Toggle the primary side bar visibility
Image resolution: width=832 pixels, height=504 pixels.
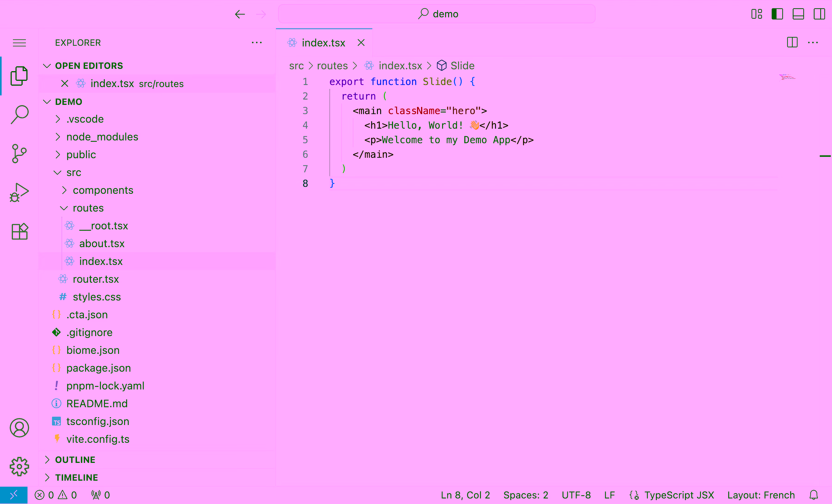click(x=777, y=14)
